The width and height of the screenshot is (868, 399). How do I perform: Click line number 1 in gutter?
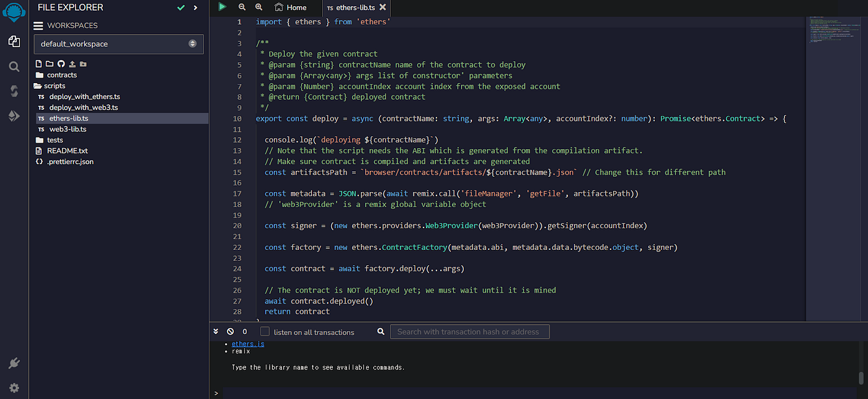pos(239,22)
